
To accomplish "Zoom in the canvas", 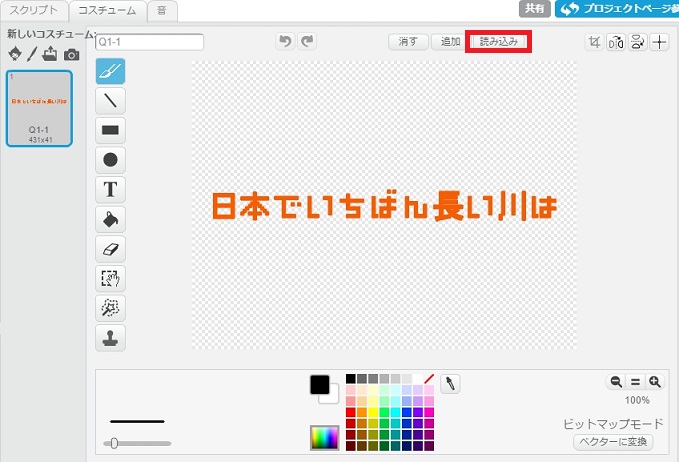I will [654, 382].
